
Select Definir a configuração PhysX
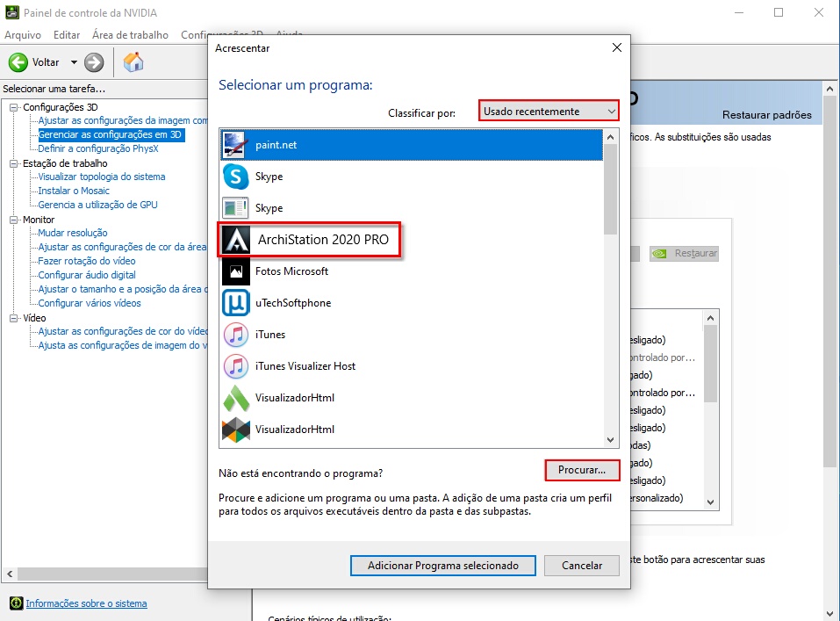pos(98,148)
